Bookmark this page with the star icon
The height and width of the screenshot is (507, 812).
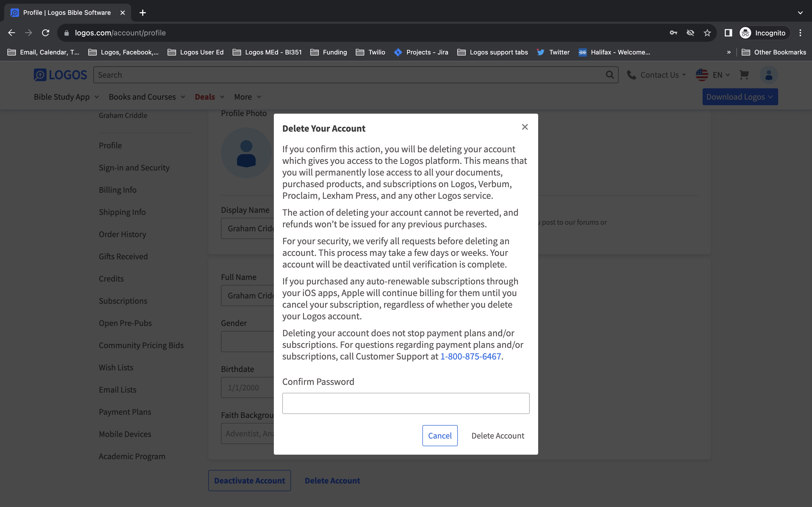[x=707, y=33]
